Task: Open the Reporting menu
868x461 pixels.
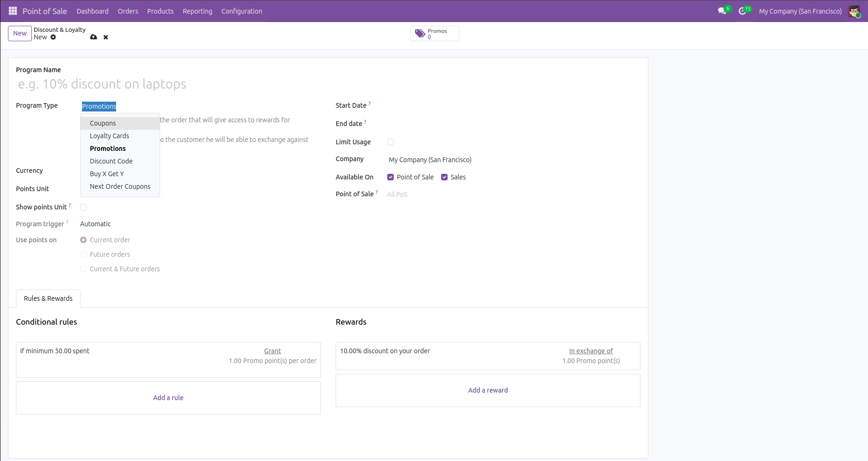Action: point(197,11)
